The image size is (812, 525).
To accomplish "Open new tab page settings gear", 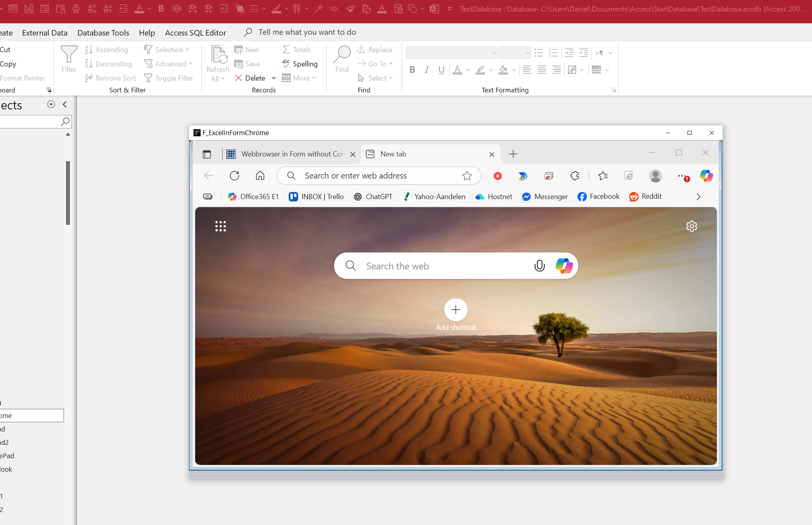I will click(x=692, y=226).
